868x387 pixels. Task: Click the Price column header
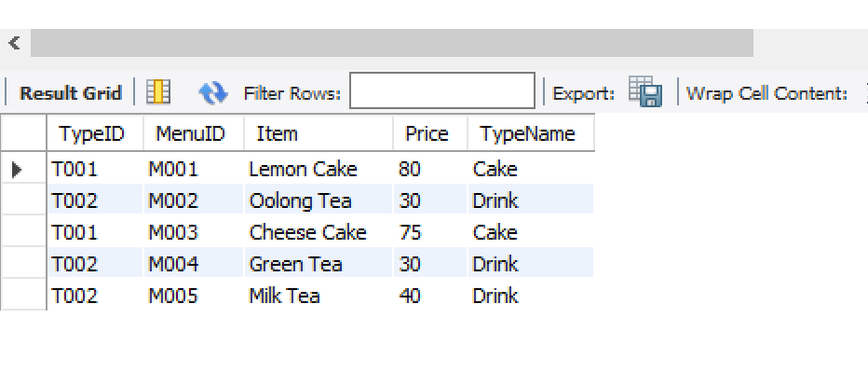[x=430, y=133]
